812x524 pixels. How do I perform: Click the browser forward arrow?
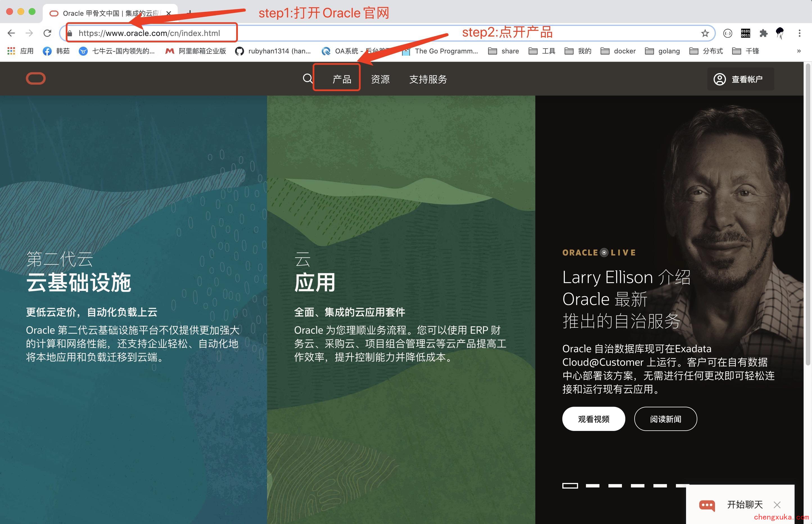point(29,33)
